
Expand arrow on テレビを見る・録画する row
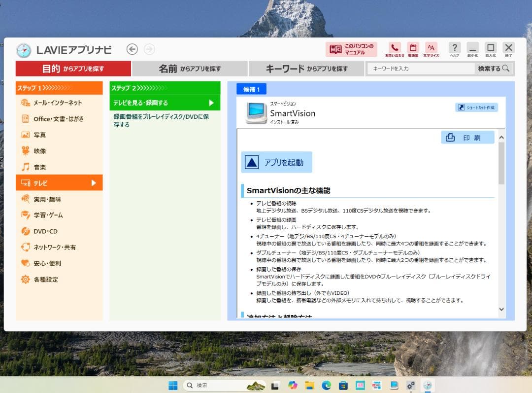pyautogui.click(x=211, y=103)
